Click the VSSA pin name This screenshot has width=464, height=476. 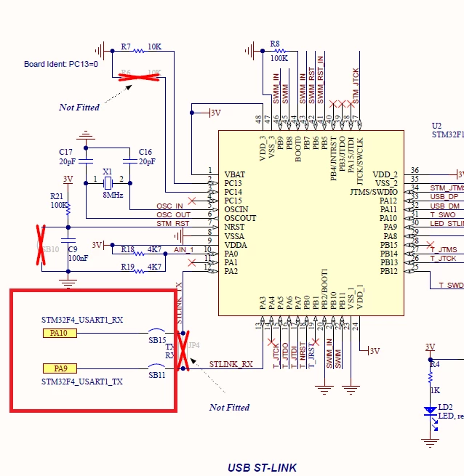point(234,236)
